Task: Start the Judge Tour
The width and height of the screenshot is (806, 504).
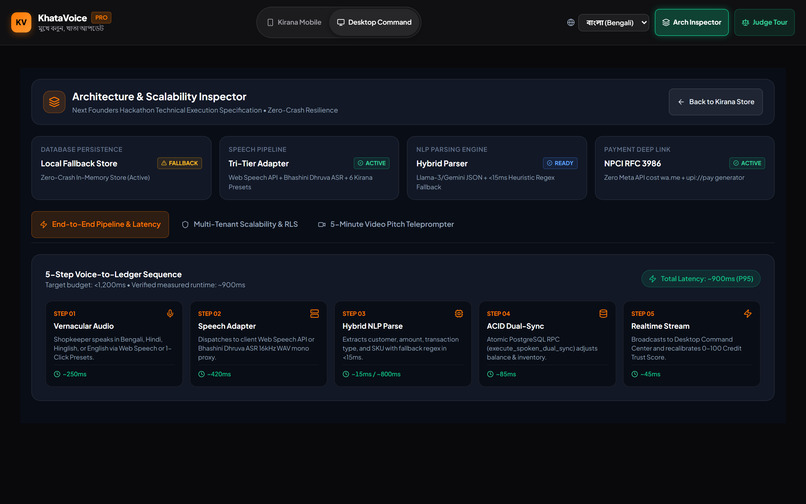Action: (x=764, y=23)
